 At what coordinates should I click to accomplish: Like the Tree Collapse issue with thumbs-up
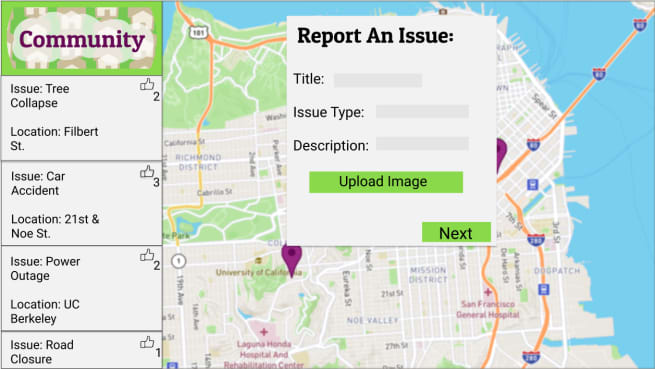(x=147, y=84)
